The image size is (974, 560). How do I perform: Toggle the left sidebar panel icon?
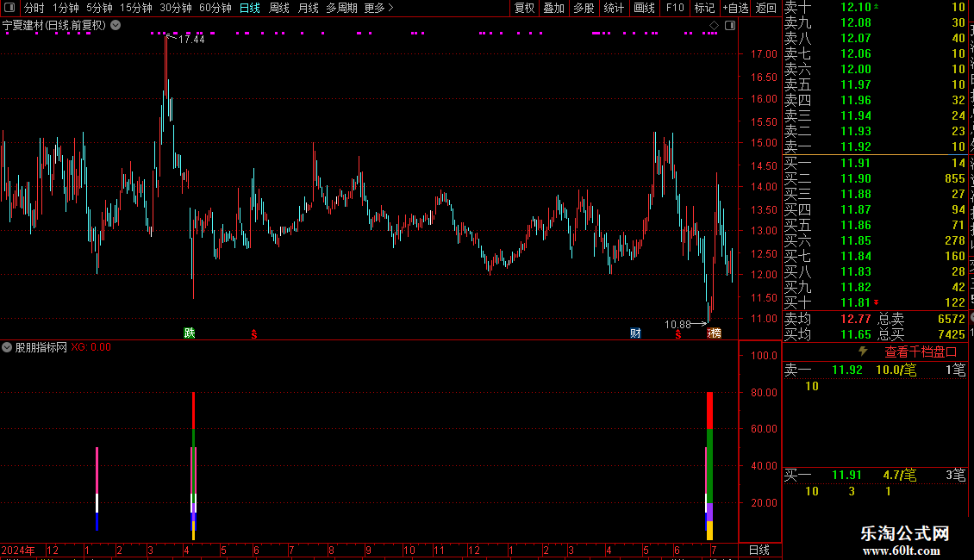(x=9, y=8)
